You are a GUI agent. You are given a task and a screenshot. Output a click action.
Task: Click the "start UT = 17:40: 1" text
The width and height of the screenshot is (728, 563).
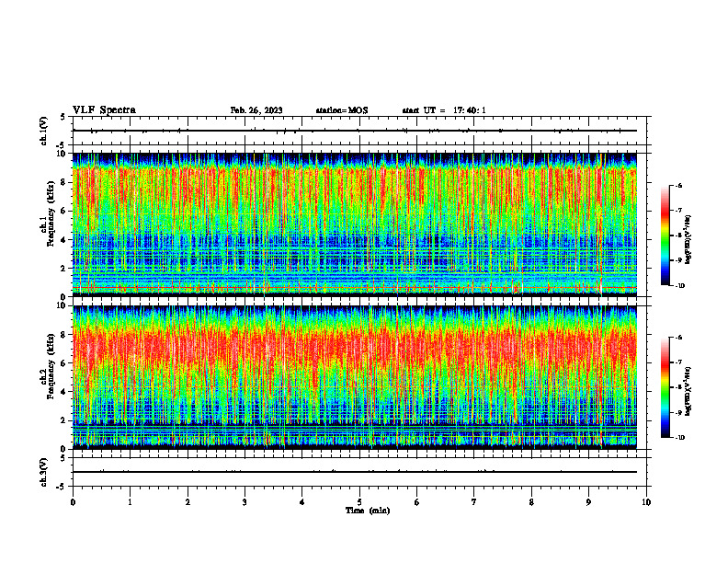coord(444,110)
